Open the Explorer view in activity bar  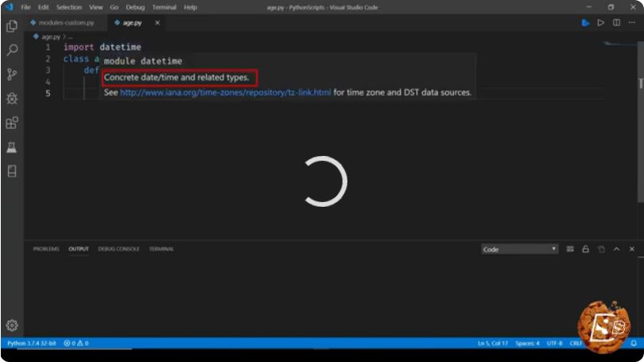[x=12, y=26]
